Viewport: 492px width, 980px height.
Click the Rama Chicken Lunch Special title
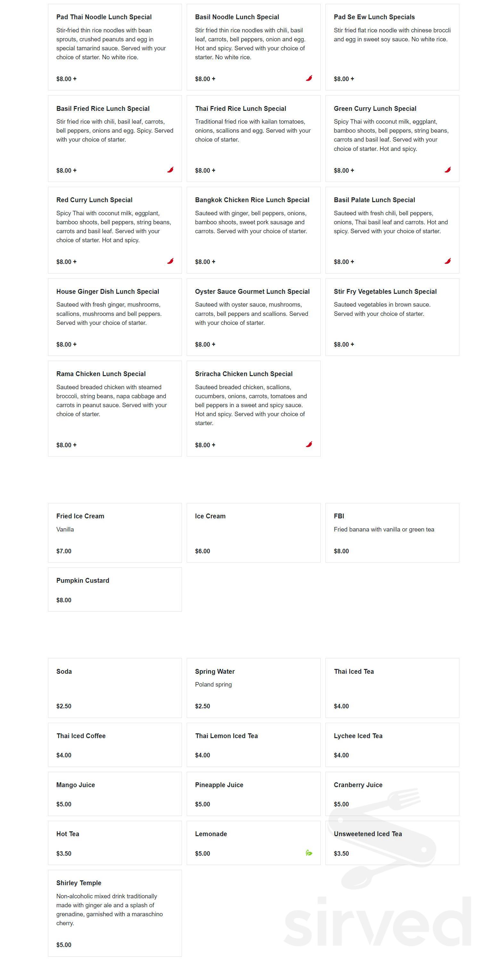101,374
